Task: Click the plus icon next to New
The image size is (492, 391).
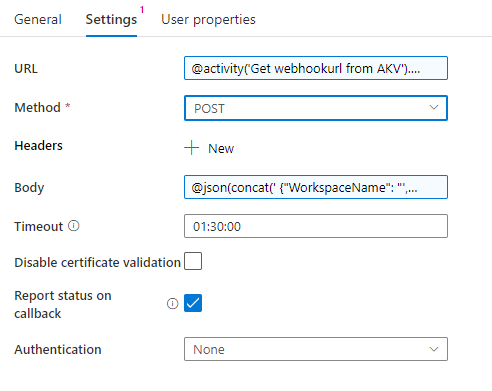Action: click(x=192, y=148)
